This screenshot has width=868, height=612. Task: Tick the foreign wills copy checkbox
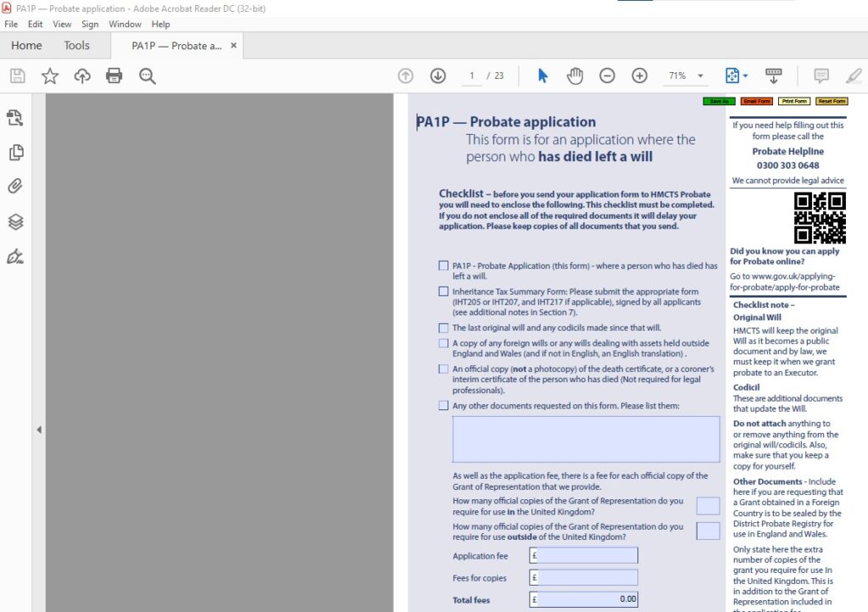pos(443,343)
